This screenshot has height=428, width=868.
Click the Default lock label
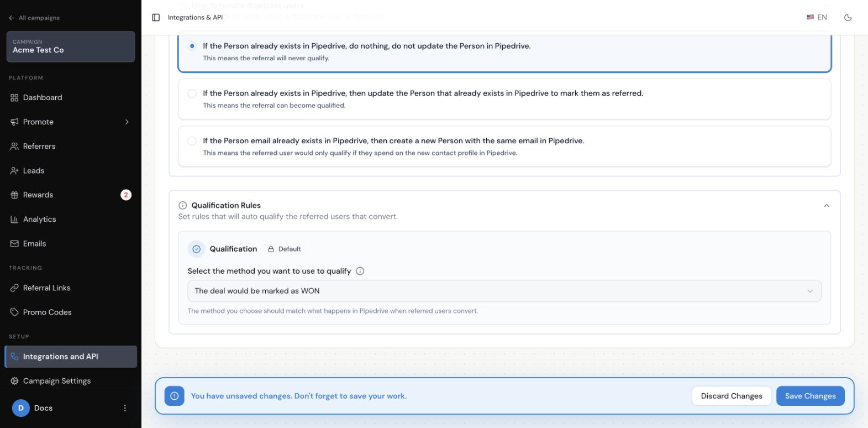pyautogui.click(x=285, y=249)
